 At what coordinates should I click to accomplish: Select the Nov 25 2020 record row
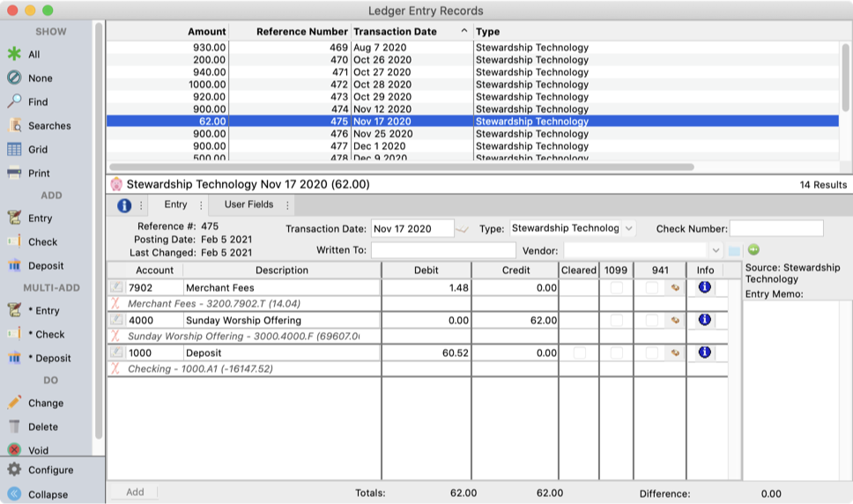472,134
